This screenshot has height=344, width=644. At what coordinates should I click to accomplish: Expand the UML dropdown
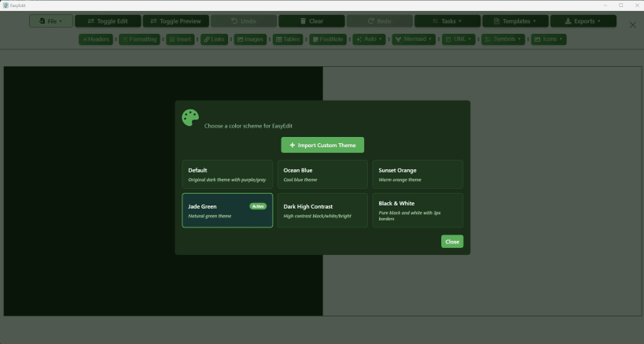[x=458, y=39]
